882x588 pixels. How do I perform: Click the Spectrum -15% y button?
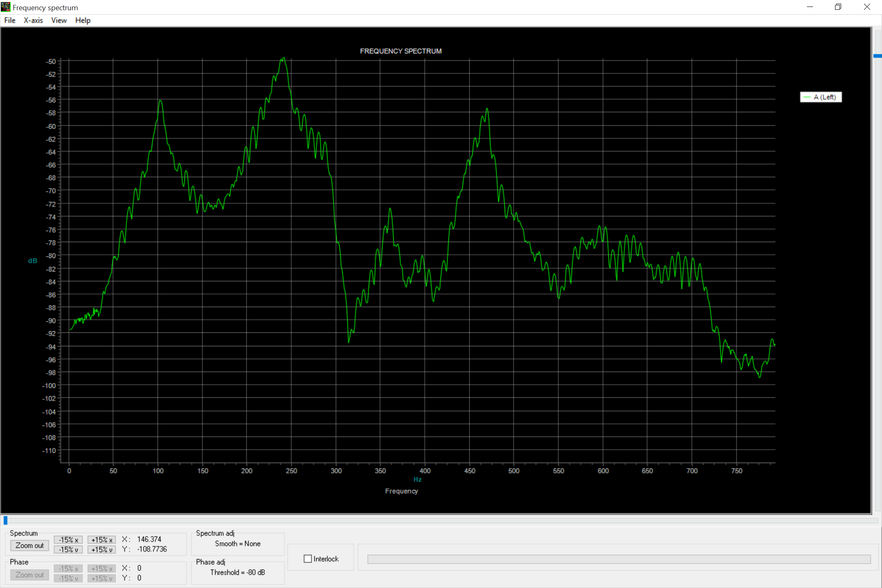[68, 550]
